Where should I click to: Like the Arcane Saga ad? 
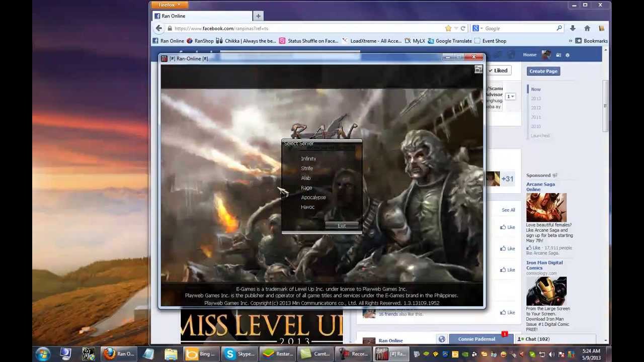533,248
